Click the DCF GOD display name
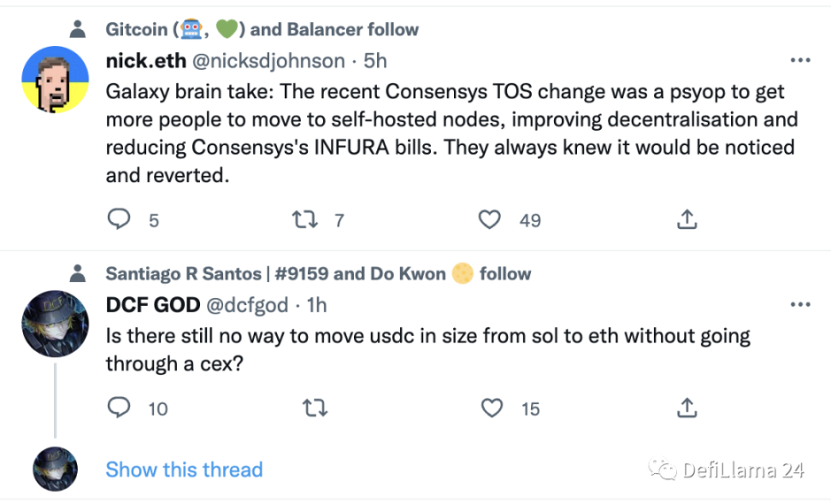Screen dimensions: 831x504 coord(153,305)
